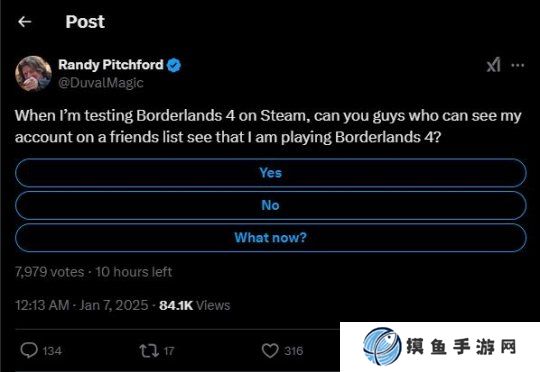Click the 17 reposts count
This screenshot has width=540, height=372.
click(x=169, y=351)
